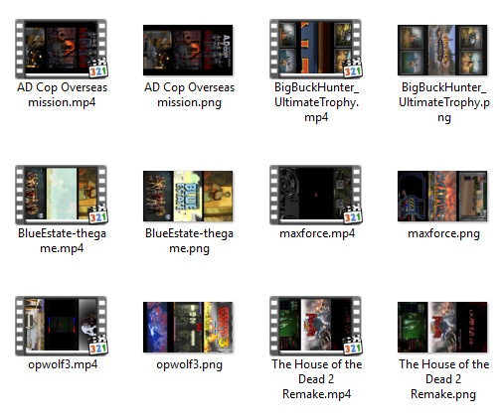Select the opwolf3.mp4 video file icon
This screenshot has width=504, height=420.
62,326
